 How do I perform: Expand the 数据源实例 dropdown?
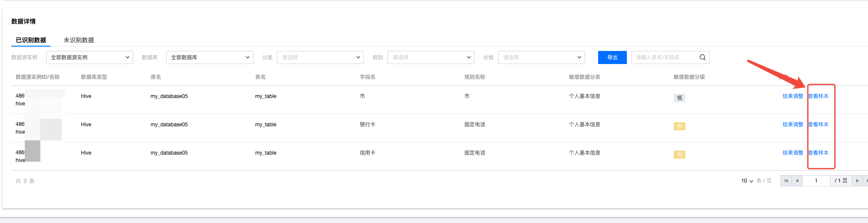pos(90,57)
